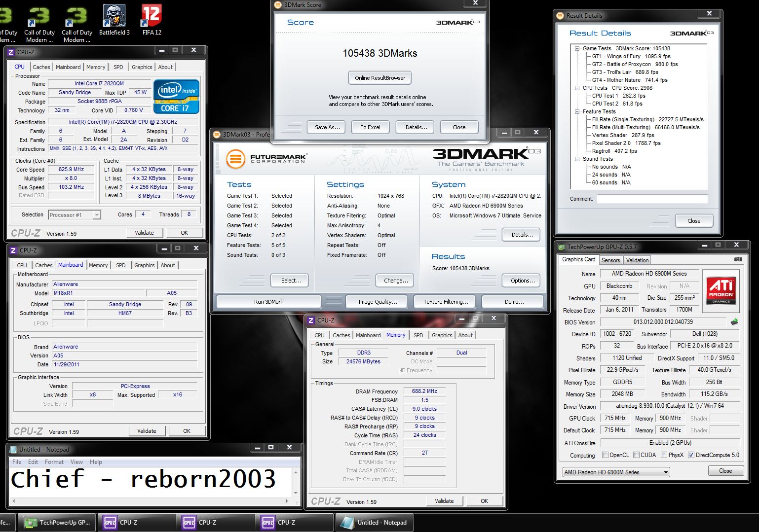Open Memory tab in top CPU-Z window

96,67
